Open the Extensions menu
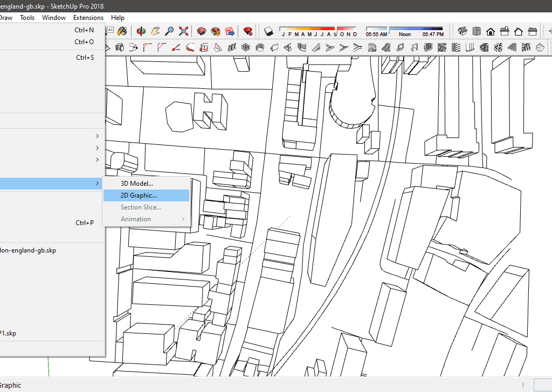 pyautogui.click(x=88, y=18)
